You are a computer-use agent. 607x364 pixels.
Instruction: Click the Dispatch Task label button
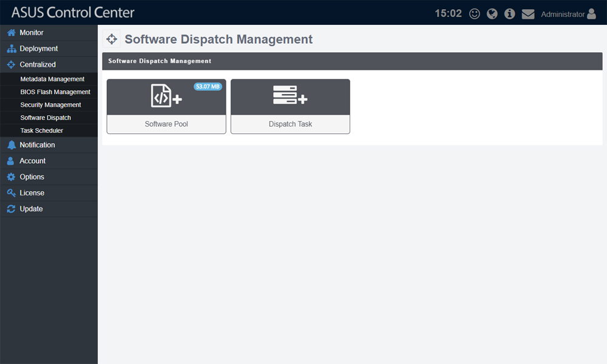point(290,124)
